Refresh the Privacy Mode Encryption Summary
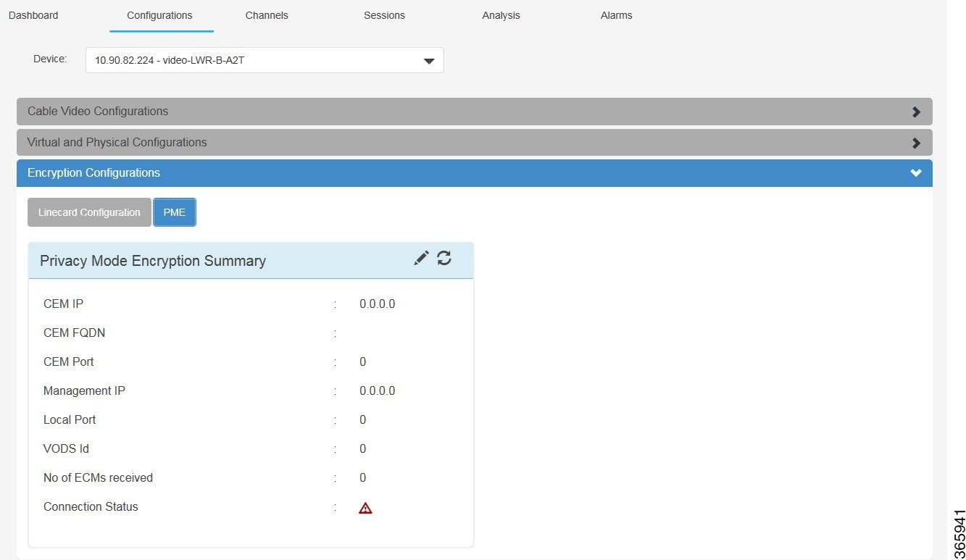 point(444,258)
